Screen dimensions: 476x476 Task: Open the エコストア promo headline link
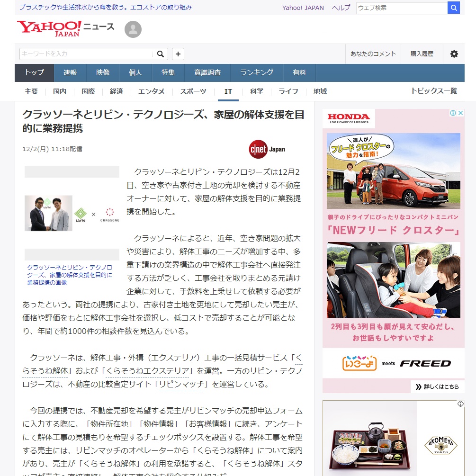pos(105,7)
